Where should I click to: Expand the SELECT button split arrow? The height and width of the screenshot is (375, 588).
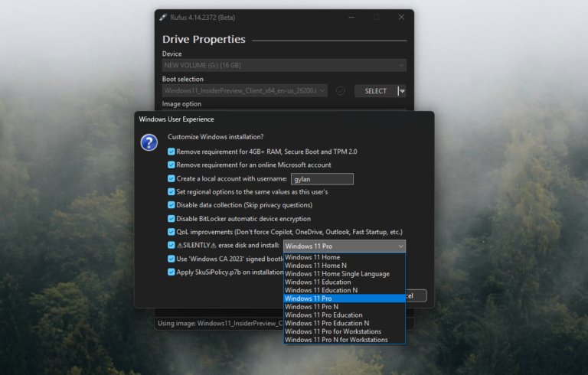coord(402,91)
